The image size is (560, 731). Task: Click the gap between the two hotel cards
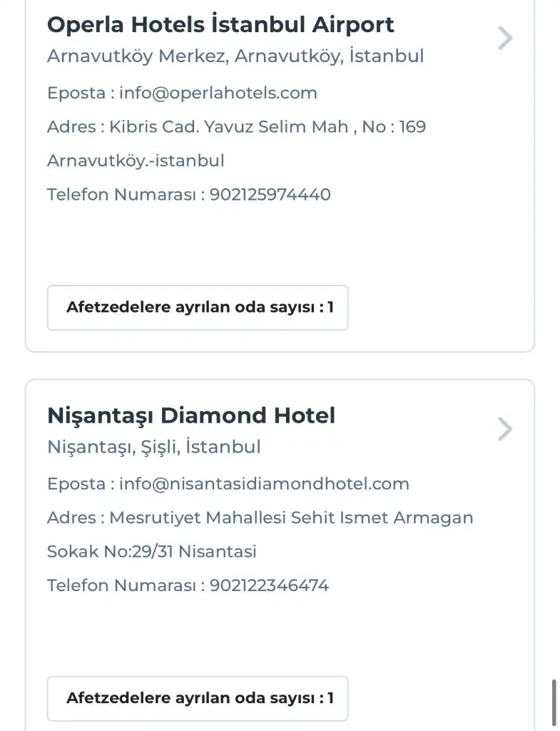[x=278, y=365]
